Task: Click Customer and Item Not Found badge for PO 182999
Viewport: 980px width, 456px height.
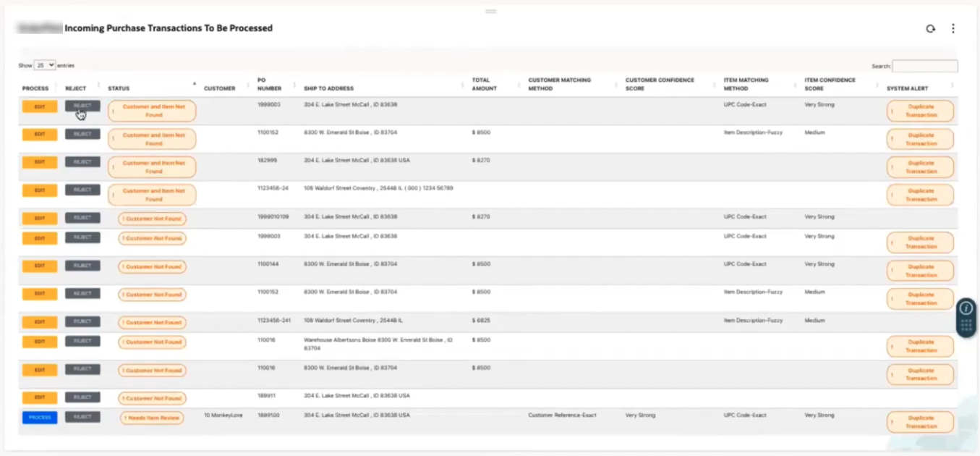Action: [x=152, y=167]
